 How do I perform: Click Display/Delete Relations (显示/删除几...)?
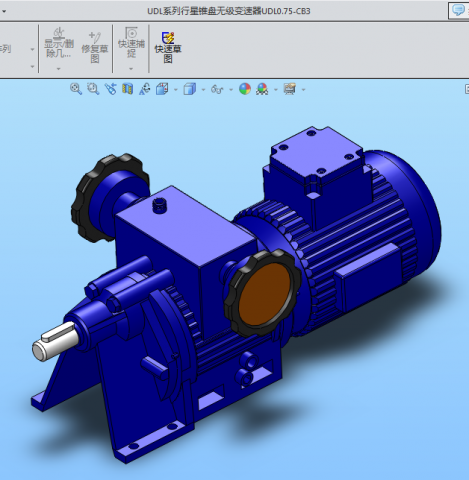pos(59,43)
